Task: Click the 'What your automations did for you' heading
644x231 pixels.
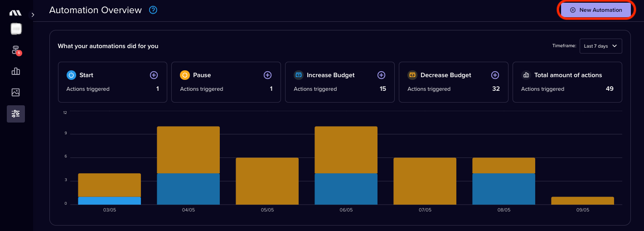Action: pyautogui.click(x=108, y=46)
